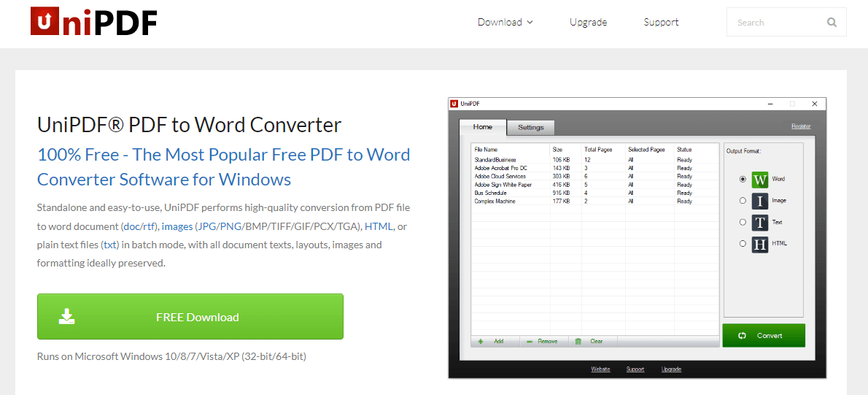Screen dimensions: 868x395
Task: Select the HTML output format radio button
Action: tap(743, 244)
